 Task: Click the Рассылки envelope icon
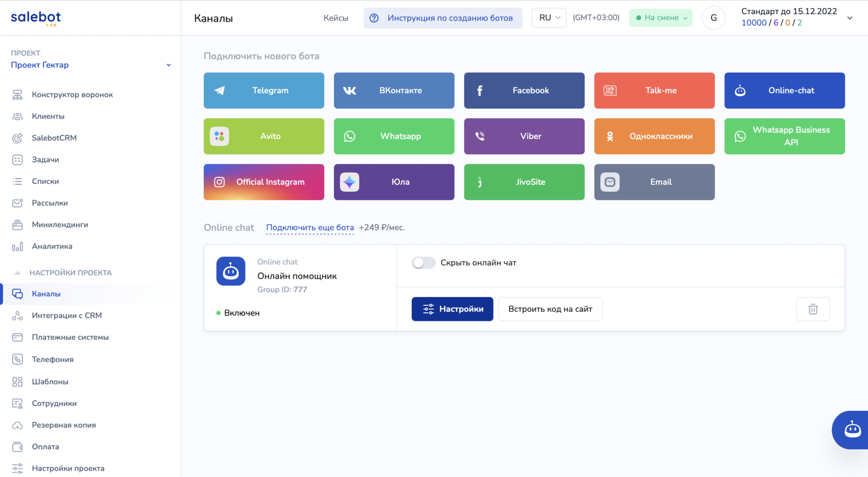tap(18, 203)
